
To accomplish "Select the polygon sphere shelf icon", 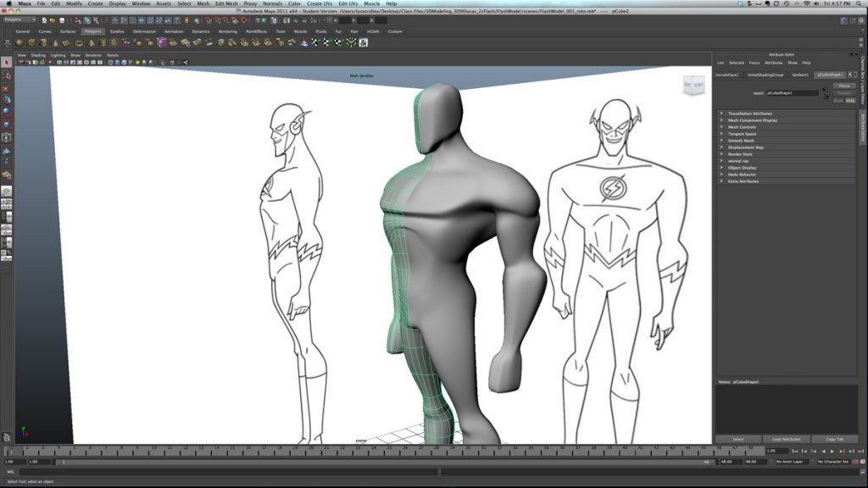I will (x=20, y=42).
